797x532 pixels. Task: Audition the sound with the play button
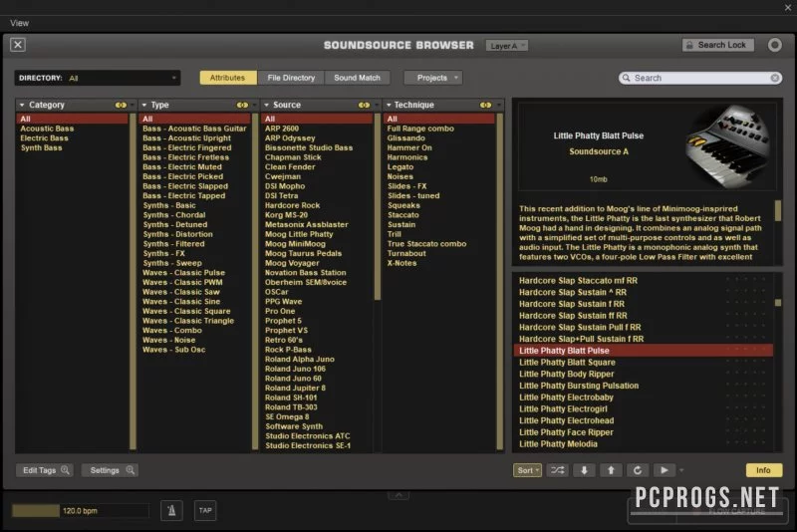click(664, 470)
